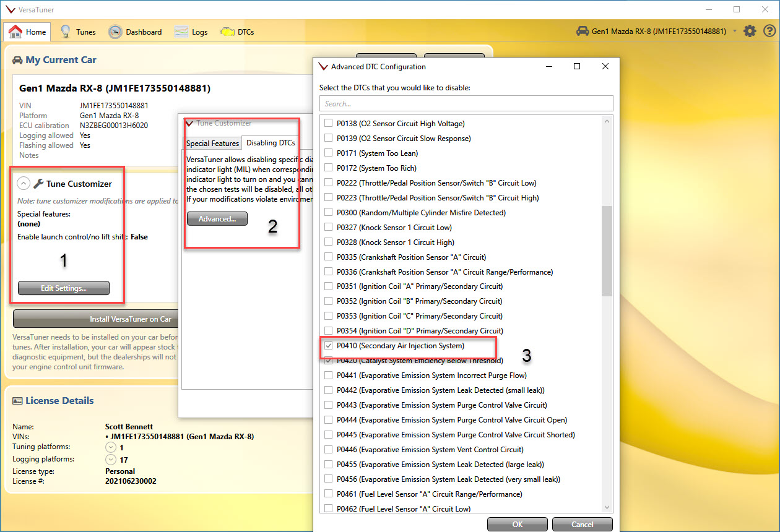Check P0335 Crankshaft Position Sensor Circuit
Screen dimensions: 780x532
[x=328, y=257]
